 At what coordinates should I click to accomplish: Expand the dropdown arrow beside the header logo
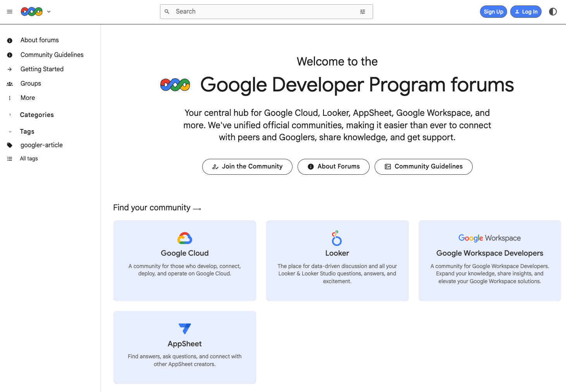(x=49, y=12)
